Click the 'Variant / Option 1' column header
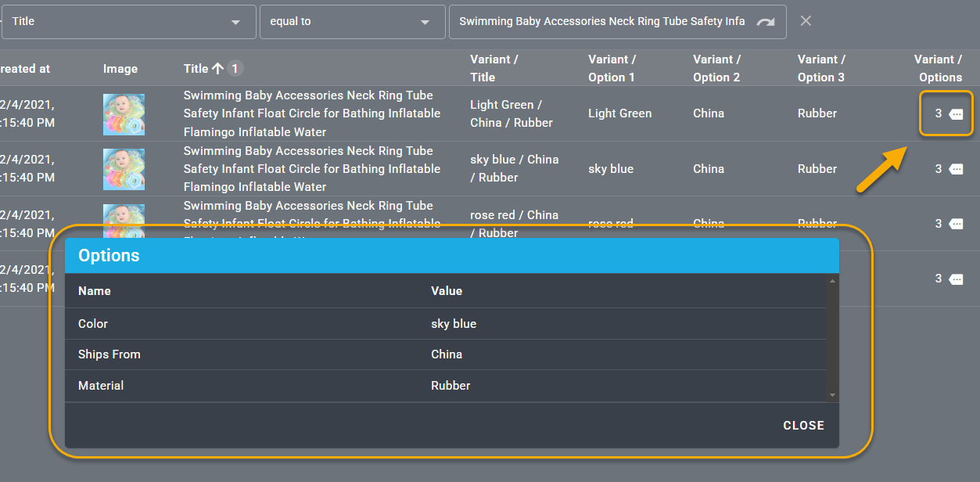The height and width of the screenshot is (482, 980). [x=612, y=68]
